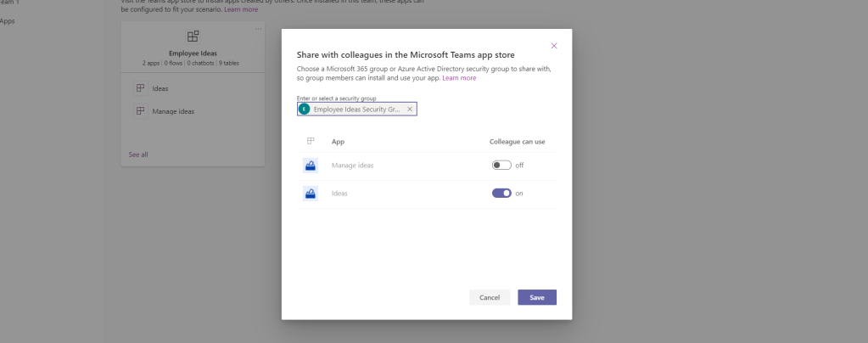The image size is (868, 343).
Task: Open the Learn more link above the card
Action: (241, 9)
